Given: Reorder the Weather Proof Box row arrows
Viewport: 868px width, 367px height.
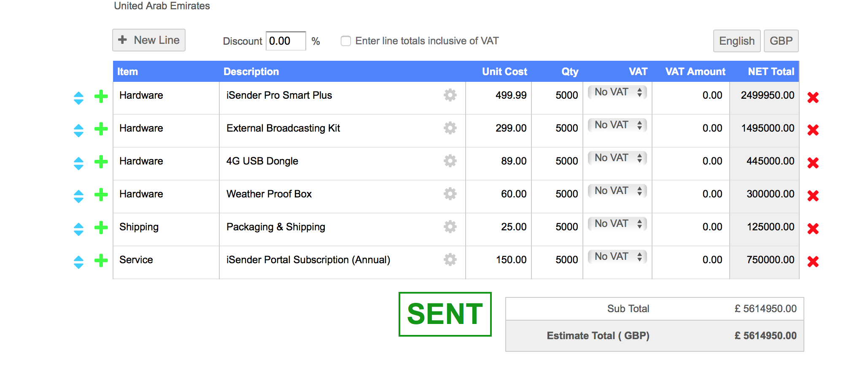Looking at the screenshot, I should (x=78, y=197).
